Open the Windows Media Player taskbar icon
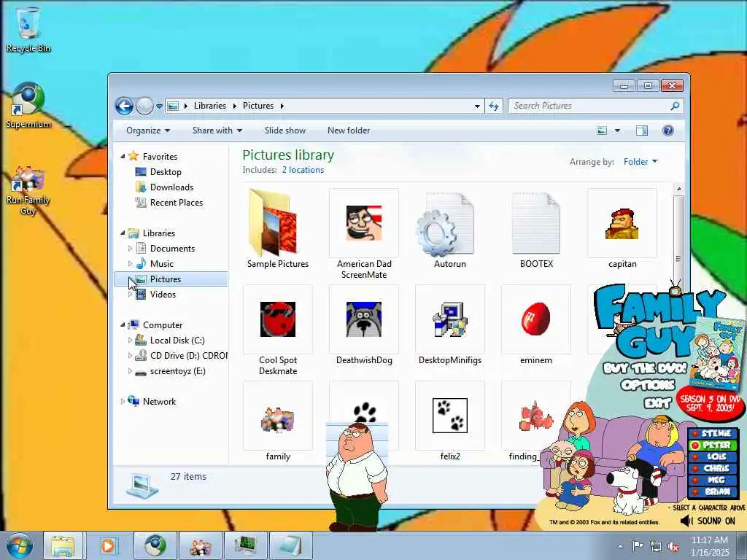This screenshot has width=747, height=560. (x=108, y=545)
